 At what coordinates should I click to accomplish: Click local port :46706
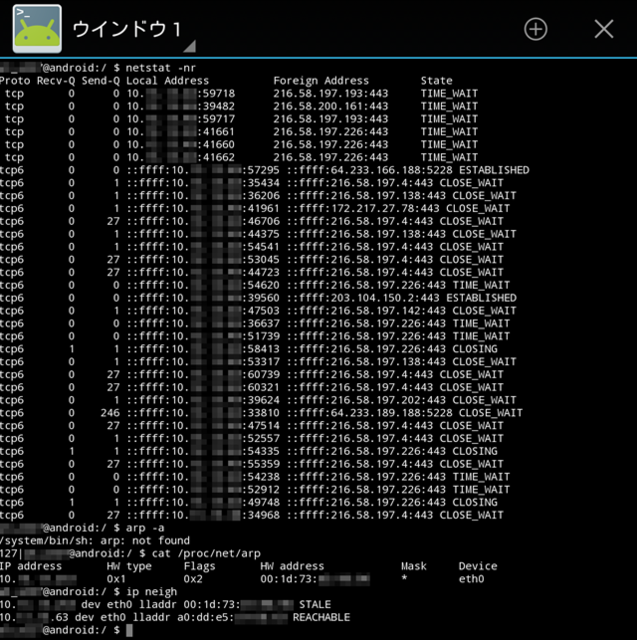pyautogui.click(x=261, y=221)
